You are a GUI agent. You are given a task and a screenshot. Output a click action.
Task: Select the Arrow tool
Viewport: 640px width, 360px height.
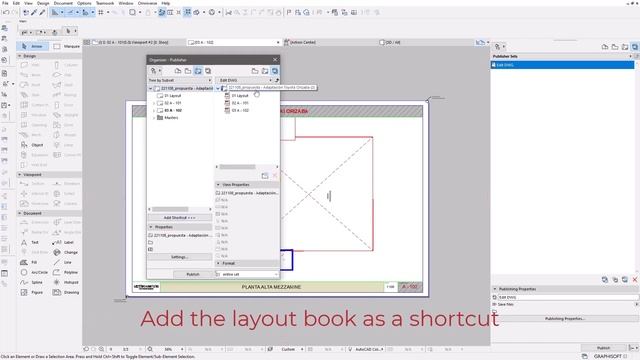pos(33,46)
